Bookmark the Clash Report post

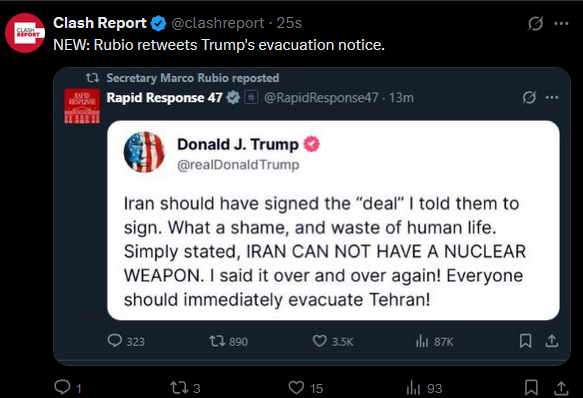[531, 387]
